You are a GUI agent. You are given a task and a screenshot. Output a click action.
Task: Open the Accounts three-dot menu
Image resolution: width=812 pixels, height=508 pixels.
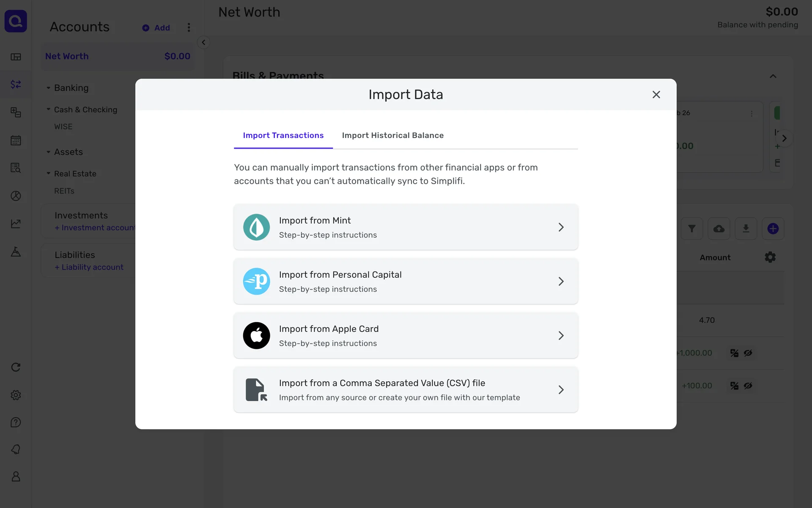pos(189,28)
